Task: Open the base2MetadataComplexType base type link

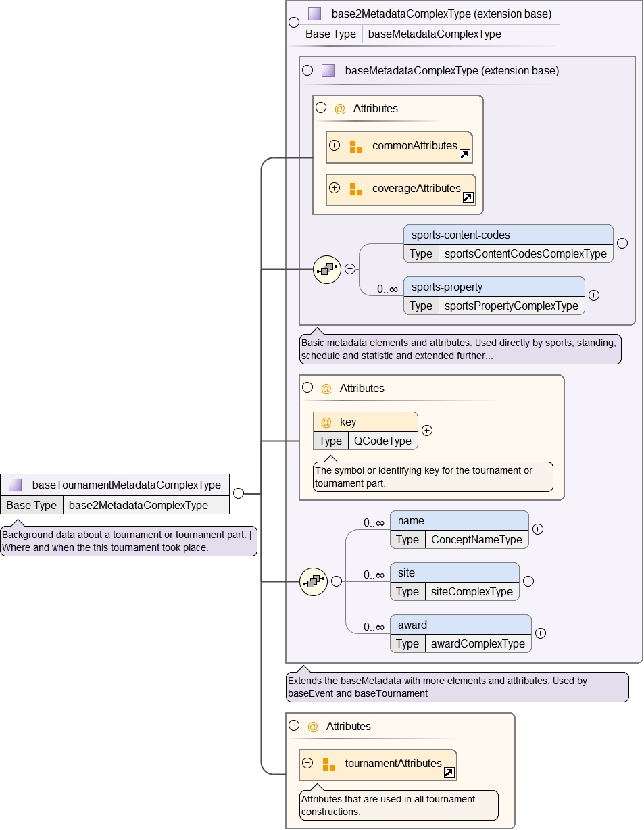Action: pos(138,506)
